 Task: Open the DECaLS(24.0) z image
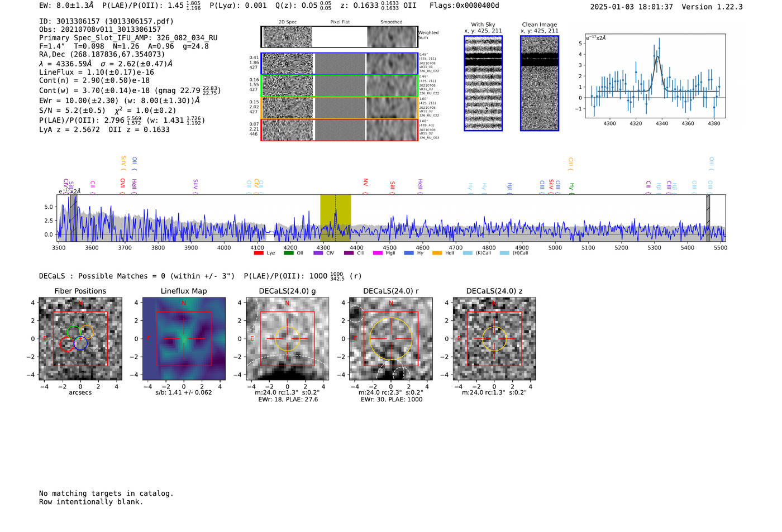pyautogui.click(x=494, y=339)
